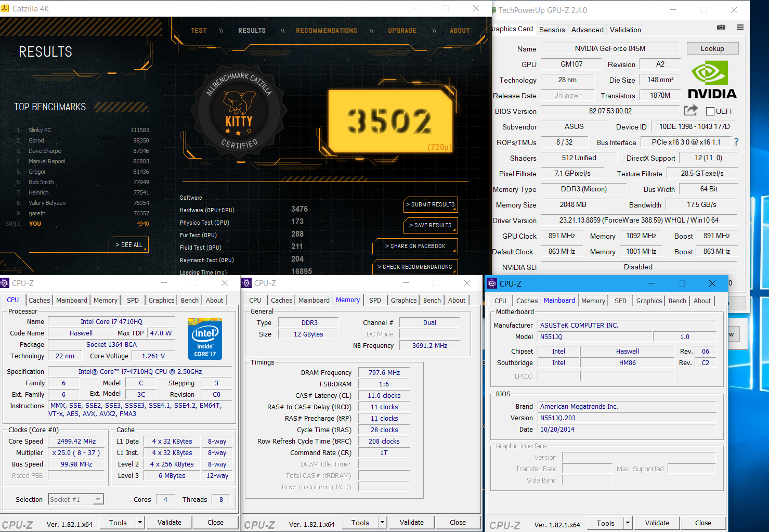Open ABOUT menu in Catzilla
Screen dimensions: 769x532
coord(460,31)
